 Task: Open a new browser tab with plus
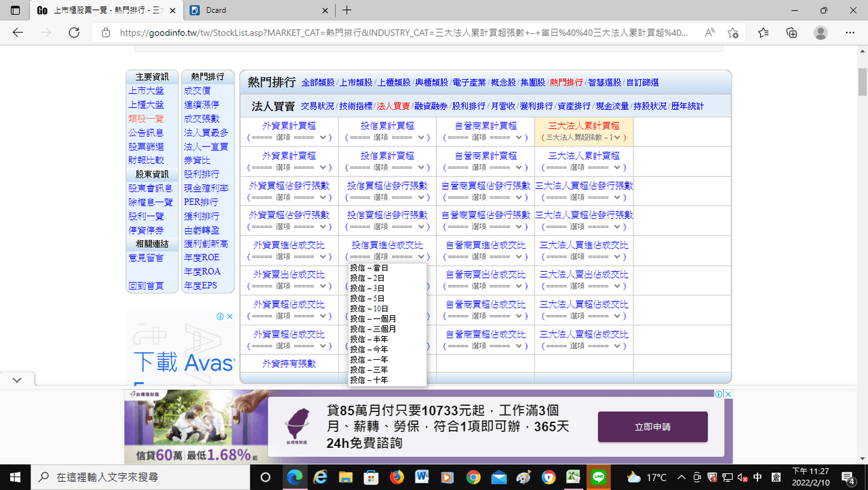pyautogui.click(x=347, y=10)
